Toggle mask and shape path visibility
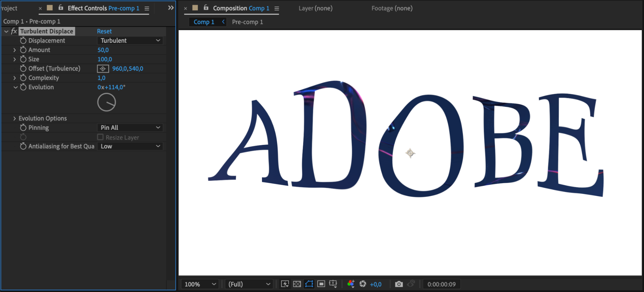The image size is (644, 292). [309, 284]
